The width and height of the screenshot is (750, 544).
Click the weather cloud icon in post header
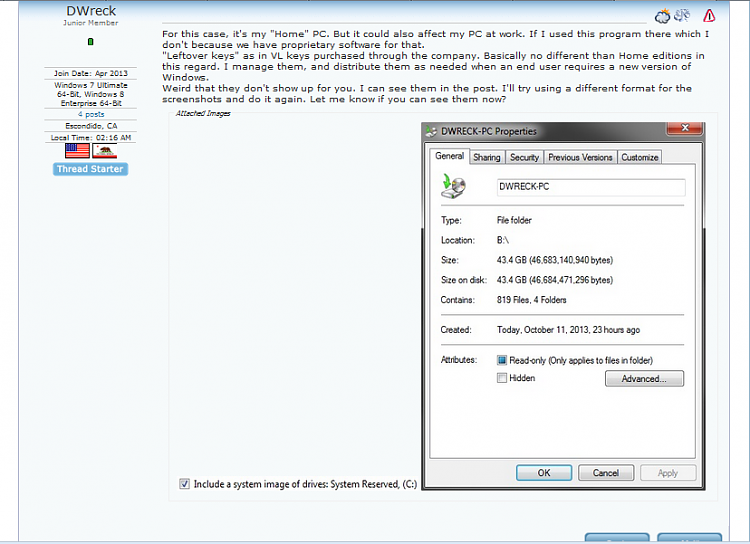[x=662, y=16]
